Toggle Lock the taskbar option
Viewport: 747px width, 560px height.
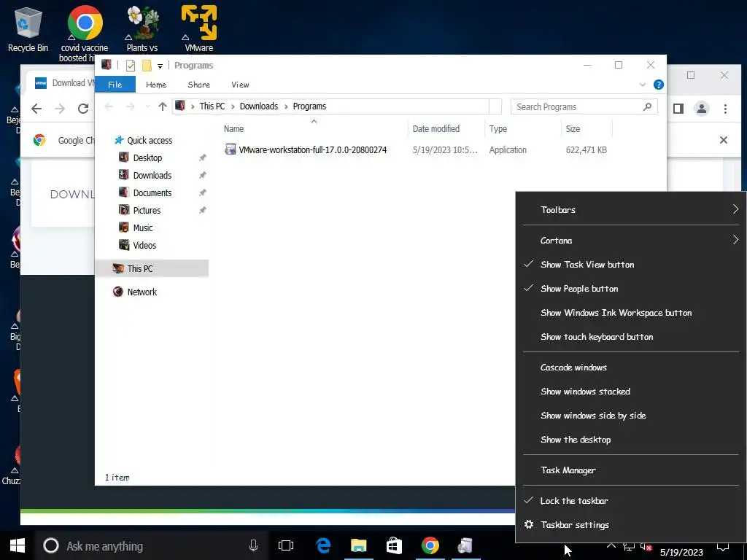click(x=631, y=501)
